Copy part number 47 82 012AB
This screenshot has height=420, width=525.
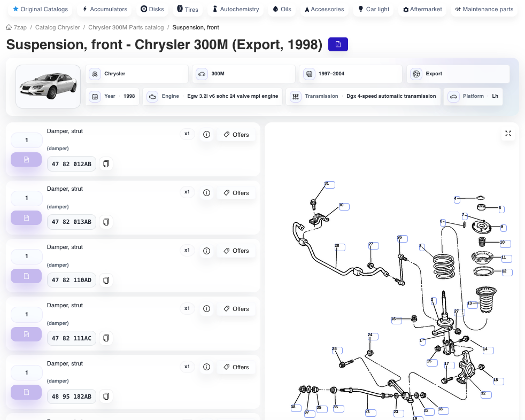coord(106,164)
